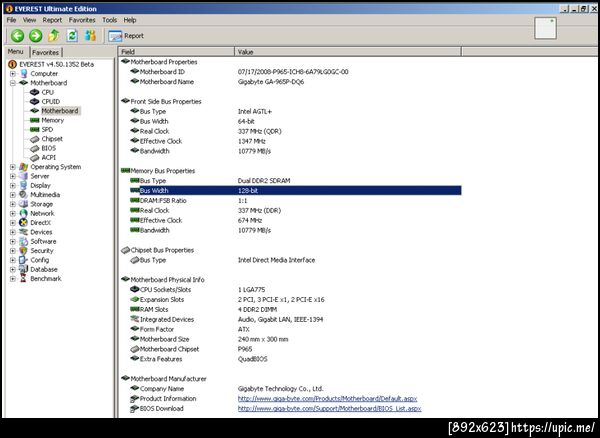Expand the Server tree node

(x=13, y=176)
